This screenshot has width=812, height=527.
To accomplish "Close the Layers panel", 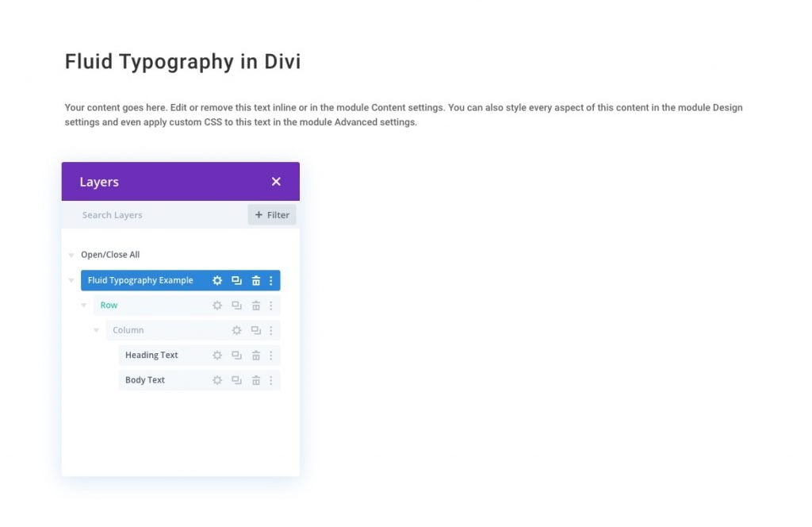I will [276, 181].
